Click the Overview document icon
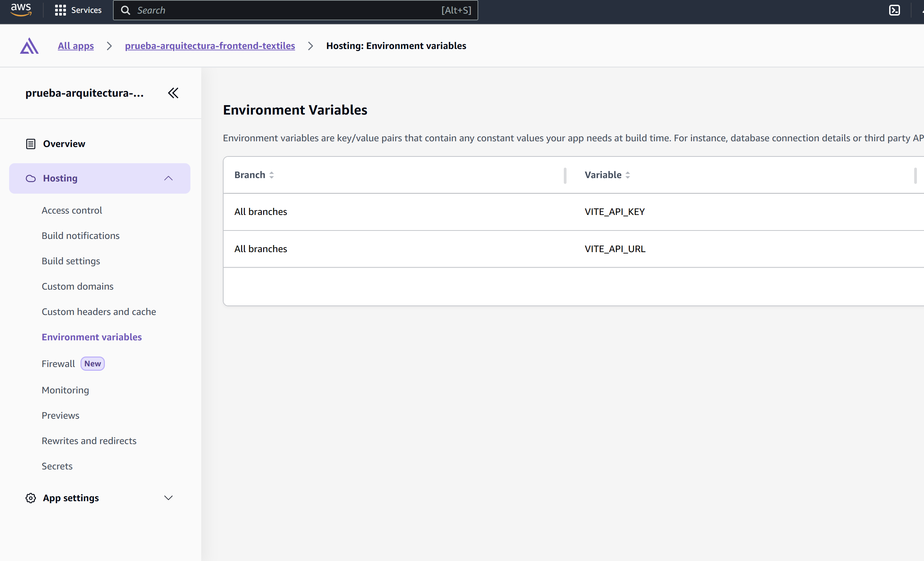 click(31, 144)
